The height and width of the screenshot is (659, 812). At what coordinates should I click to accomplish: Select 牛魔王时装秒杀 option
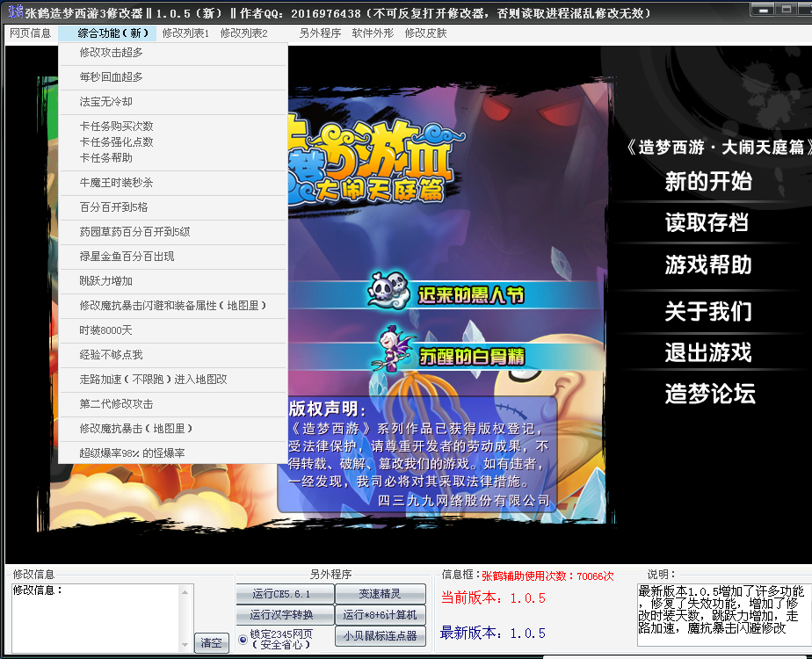[x=173, y=183]
